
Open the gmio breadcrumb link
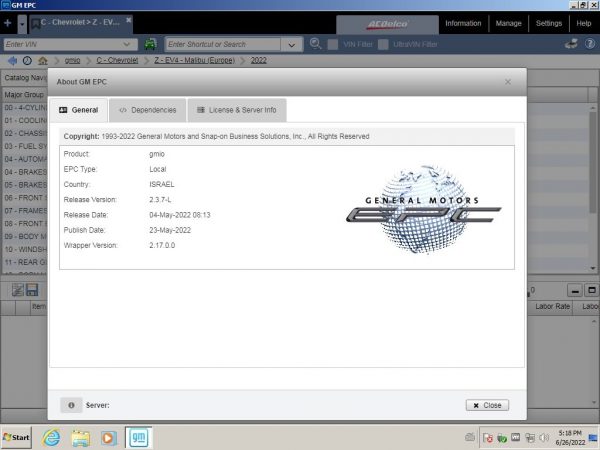[x=72, y=60]
